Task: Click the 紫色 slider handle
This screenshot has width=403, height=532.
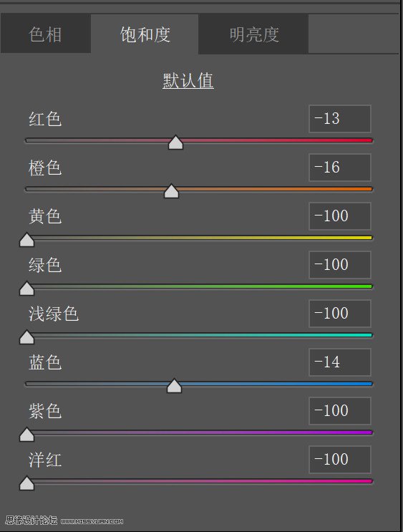Action: [x=26, y=435]
